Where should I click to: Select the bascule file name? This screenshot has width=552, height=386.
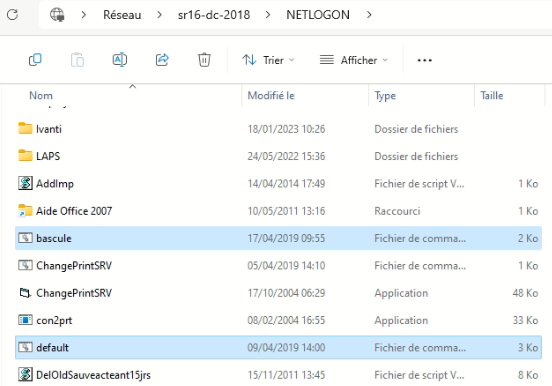[x=54, y=238]
